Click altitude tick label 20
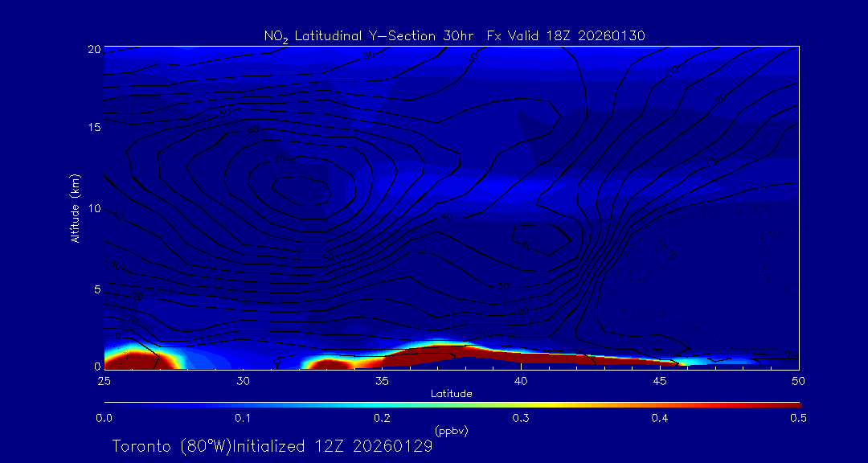This screenshot has width=868, height=463. [94, 49]
